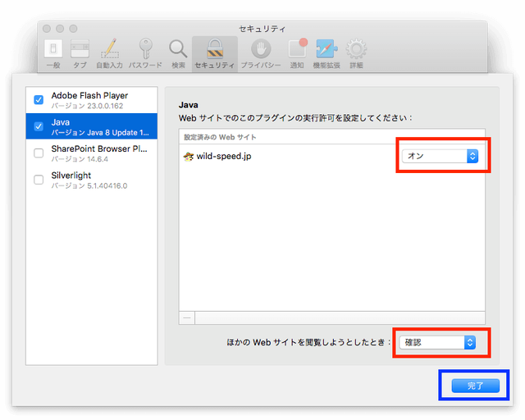Open the 機能拡張 extensions puzzle icon
The image size is (525, 420).
coord(326,53)
